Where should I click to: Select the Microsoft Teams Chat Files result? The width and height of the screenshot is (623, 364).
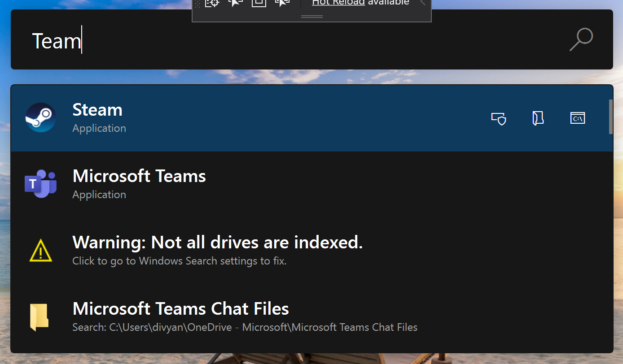(180, 308)
